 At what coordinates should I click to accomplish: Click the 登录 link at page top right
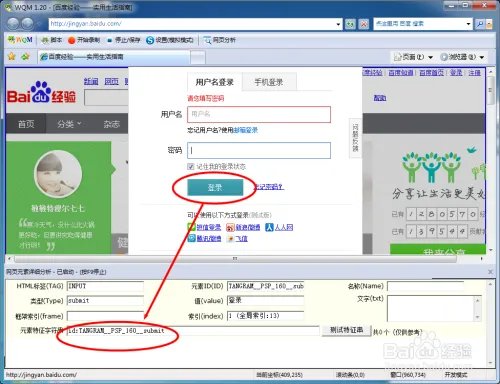click(x=456, y=72)
